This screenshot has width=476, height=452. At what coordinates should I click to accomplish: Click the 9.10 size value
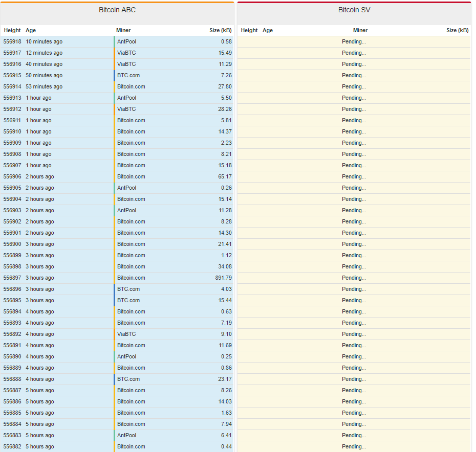click(x=226, y=334)
